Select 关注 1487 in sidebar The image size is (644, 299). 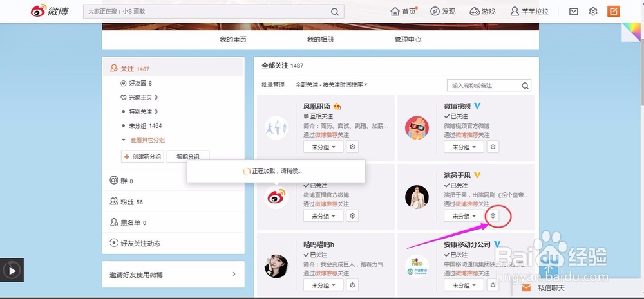173,69
